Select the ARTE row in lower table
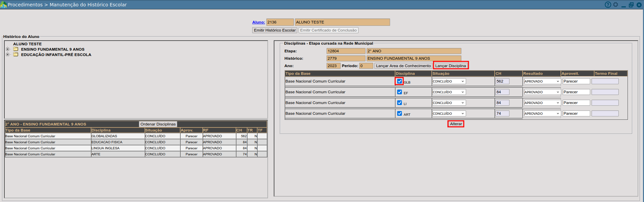Screen dimensions: 644x202 click(x=136, y=154)
